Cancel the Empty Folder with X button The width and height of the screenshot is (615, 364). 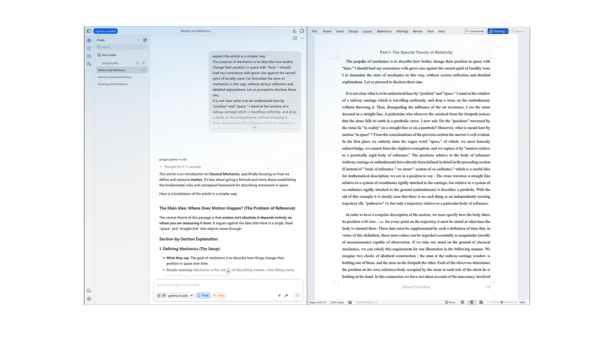[x=144, y=63]
